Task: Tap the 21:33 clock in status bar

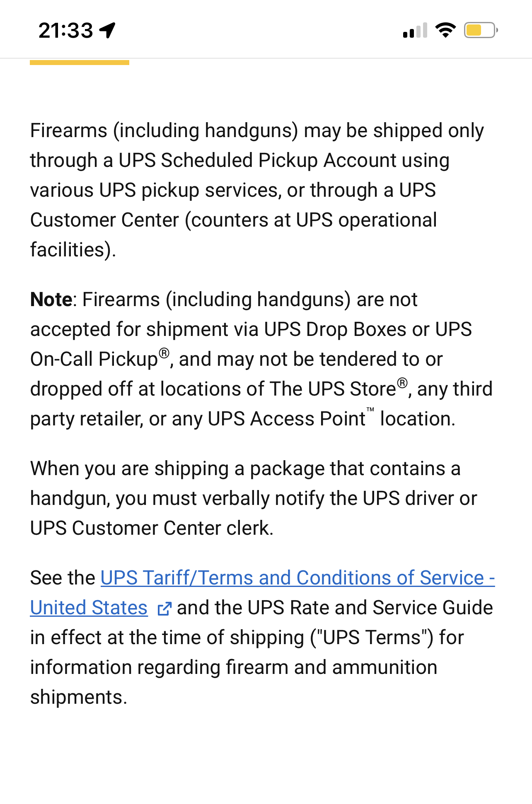Action: coord(66,30)
